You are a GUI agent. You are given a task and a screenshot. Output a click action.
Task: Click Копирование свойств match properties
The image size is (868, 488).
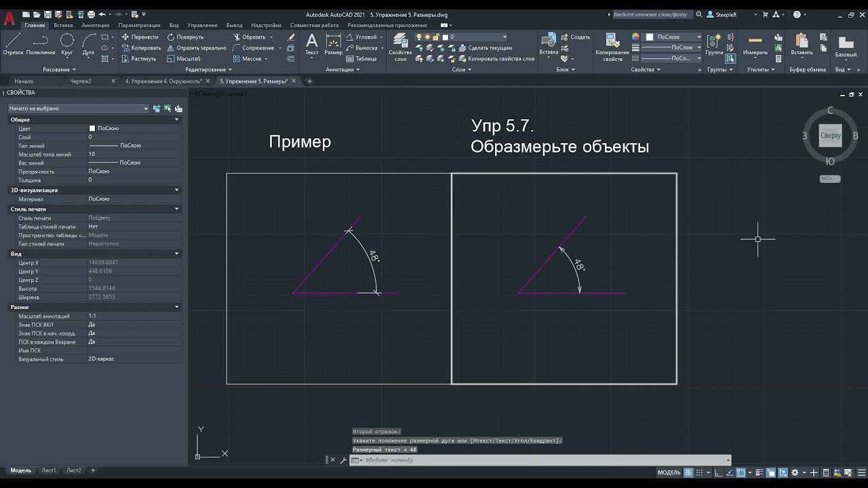612,47
